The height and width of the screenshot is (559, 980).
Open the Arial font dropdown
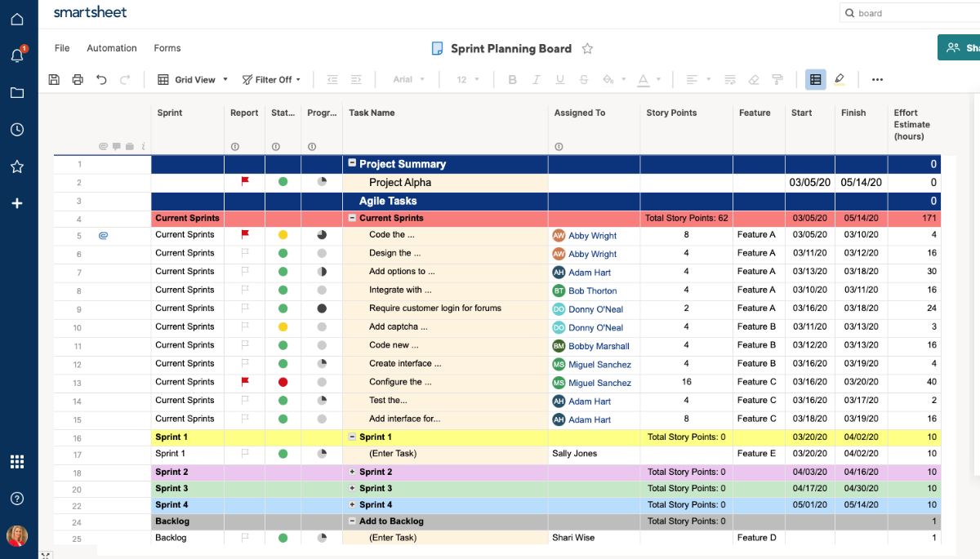pyautogui.click(x=409, y=80)
